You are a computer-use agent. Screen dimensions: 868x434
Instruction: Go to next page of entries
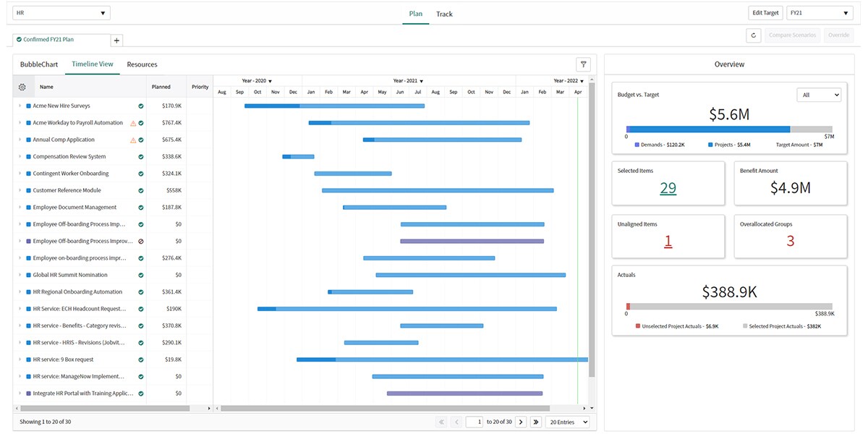pos(520,422)
